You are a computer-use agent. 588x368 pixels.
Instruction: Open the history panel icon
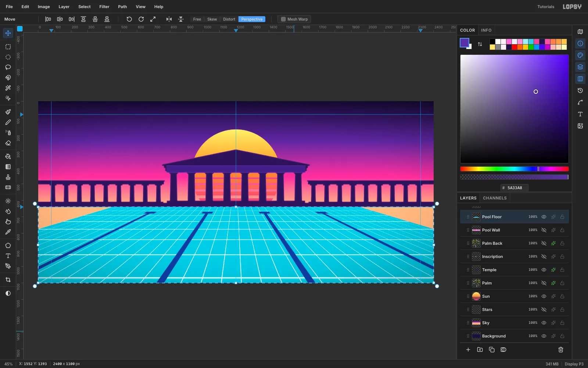pos(580,91)
